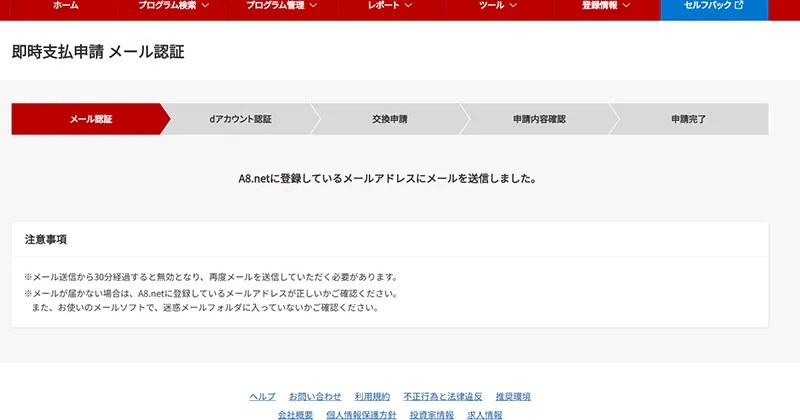Select the 交換申請 step
800x420 pixels.
point(390,119)
